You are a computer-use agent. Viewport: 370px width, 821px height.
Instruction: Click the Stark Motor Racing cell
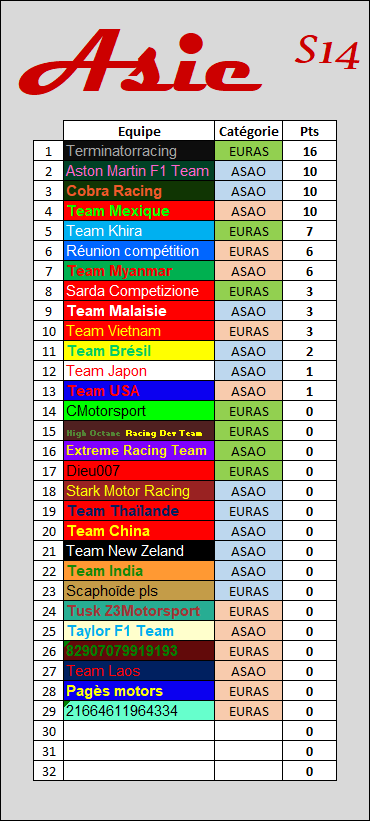tap(139, 491)
